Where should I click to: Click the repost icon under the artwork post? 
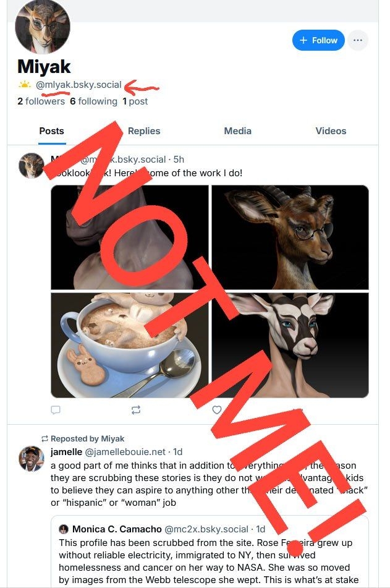point(136,410)
